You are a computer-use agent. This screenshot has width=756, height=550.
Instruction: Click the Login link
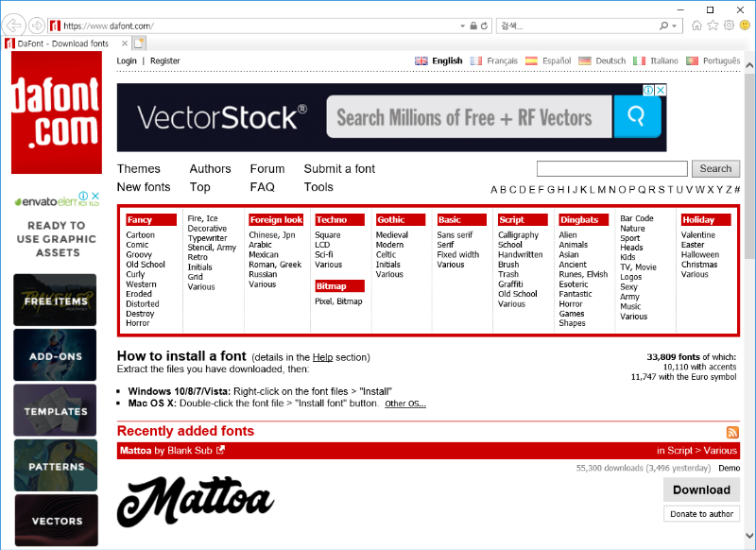(127, 60)
